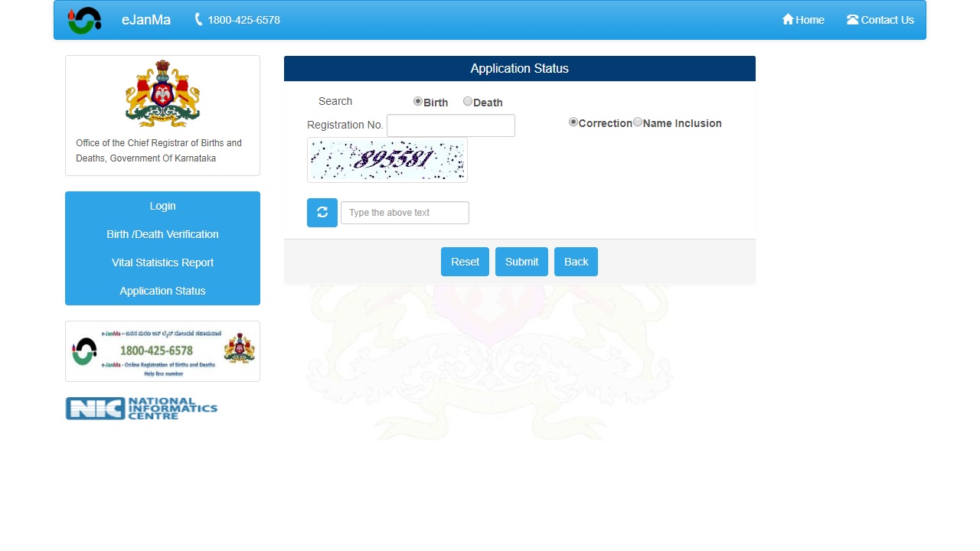Refresh the captcha image
Viewport: 980px width, 551px height.
[322, 212]
